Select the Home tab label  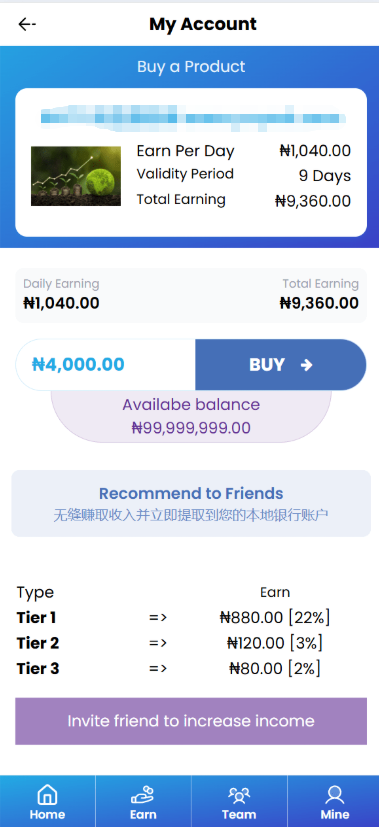47,814
